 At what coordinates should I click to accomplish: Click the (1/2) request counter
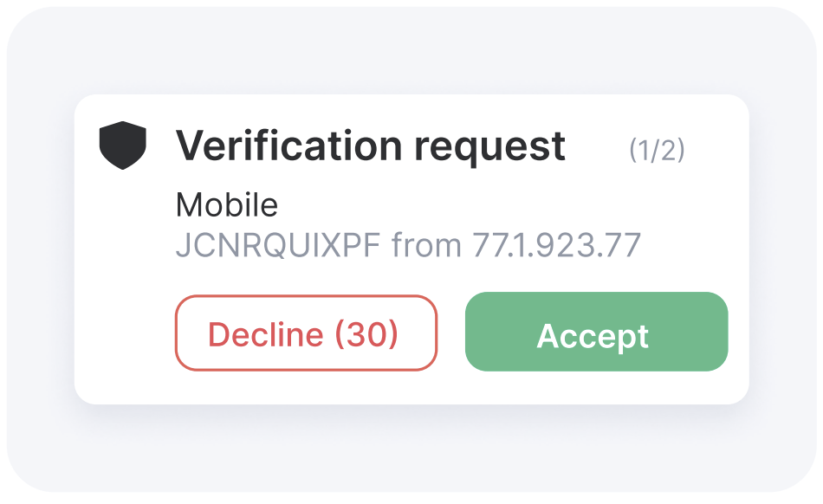tap(657, 150)
